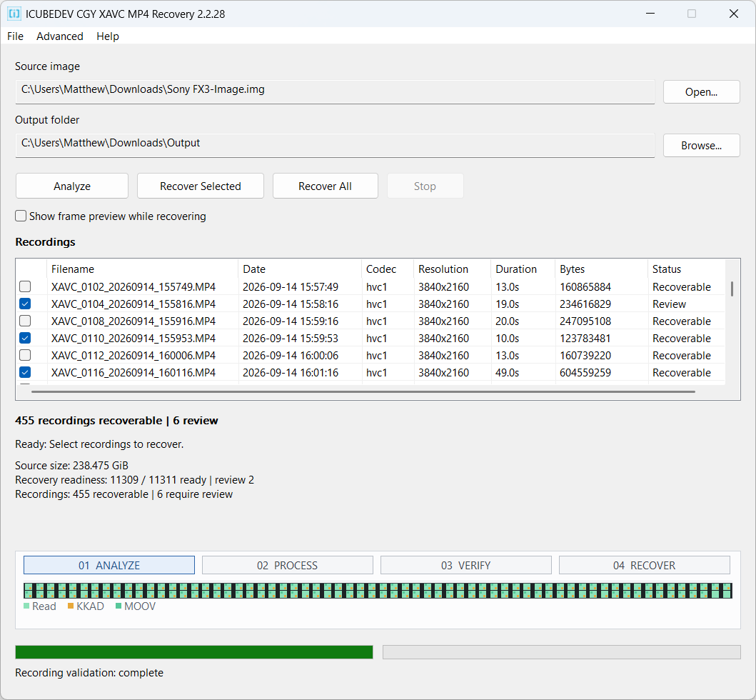Sort by the Resolution column header

pyautogui.click(x=452, y=269)
